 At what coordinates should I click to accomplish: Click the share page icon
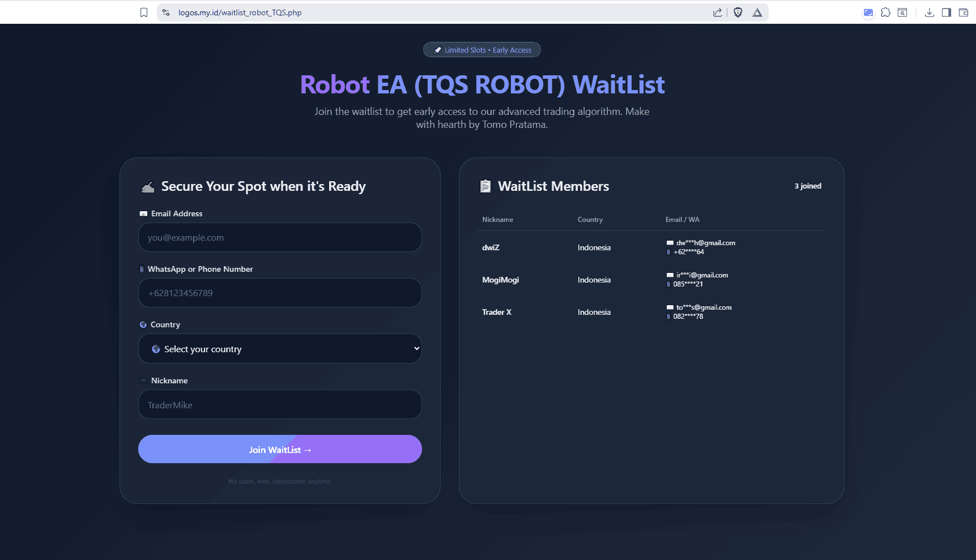[718, 12]
